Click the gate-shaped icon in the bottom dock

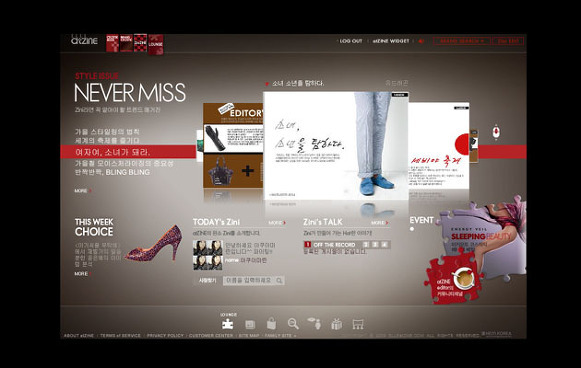click(358, 324)
